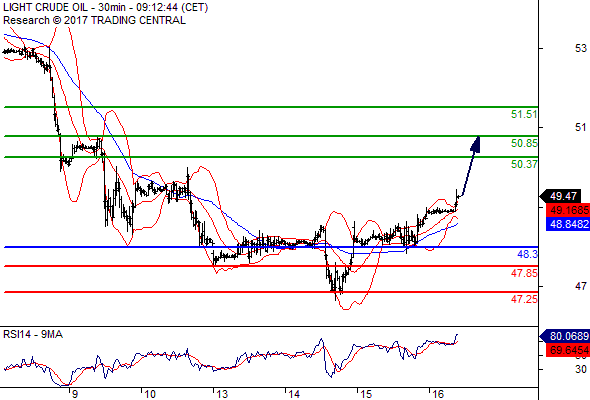Click the red 49.1685 price tag

click(568, 210)
